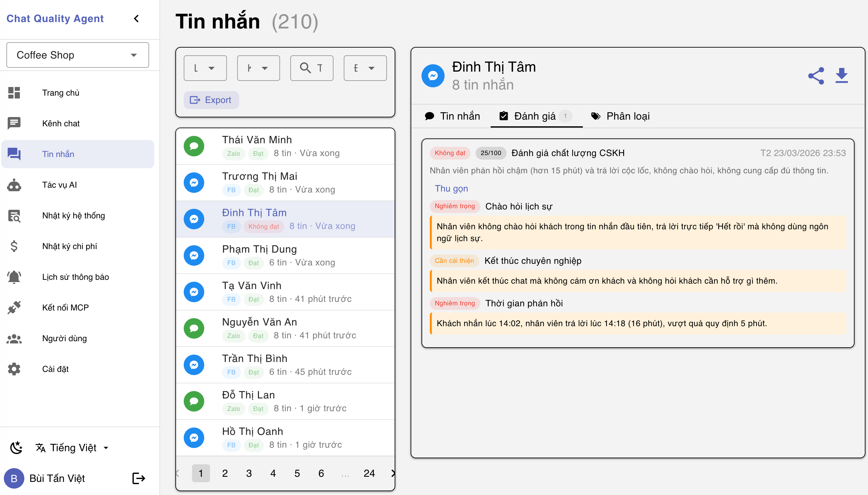Screen dimensions: 868x495
Task: Toggle dark mode with the moon icon
Action: pyautogui.click(x=16, y=448)
